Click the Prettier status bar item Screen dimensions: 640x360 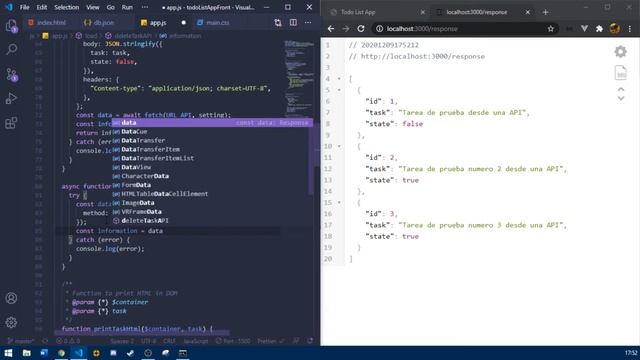pyautogui.click(x=270, y=341)
